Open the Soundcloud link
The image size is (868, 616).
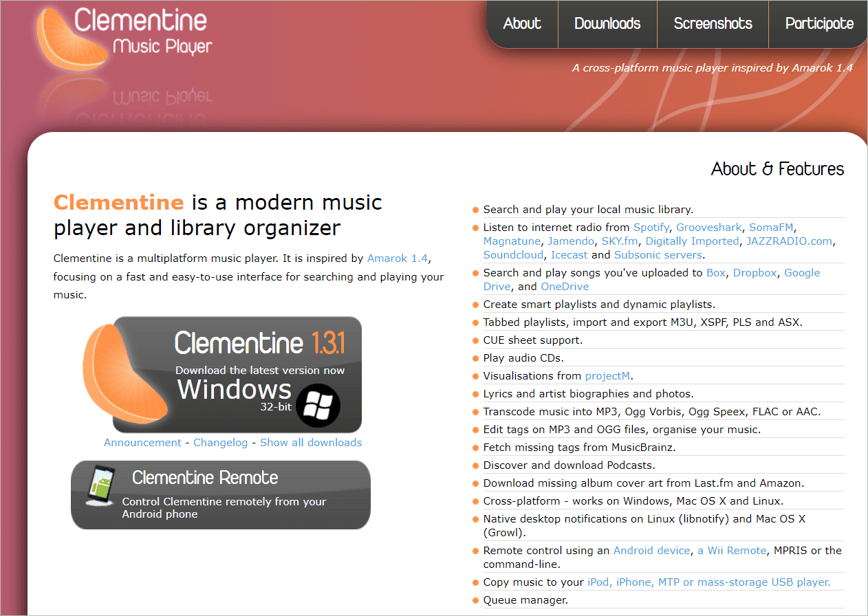(513, 255)
